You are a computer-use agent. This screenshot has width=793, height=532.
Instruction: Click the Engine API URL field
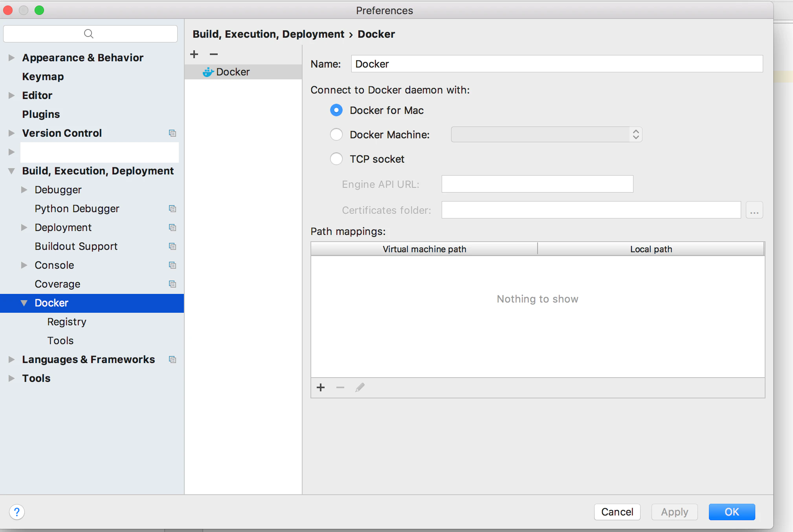537,184
